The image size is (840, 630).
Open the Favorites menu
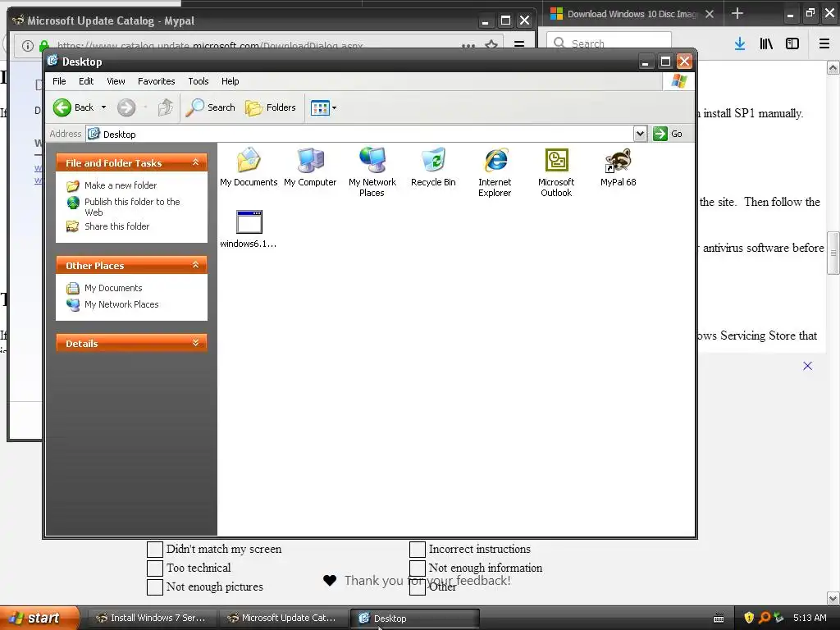pyautogui.click(x=156, y=81)
